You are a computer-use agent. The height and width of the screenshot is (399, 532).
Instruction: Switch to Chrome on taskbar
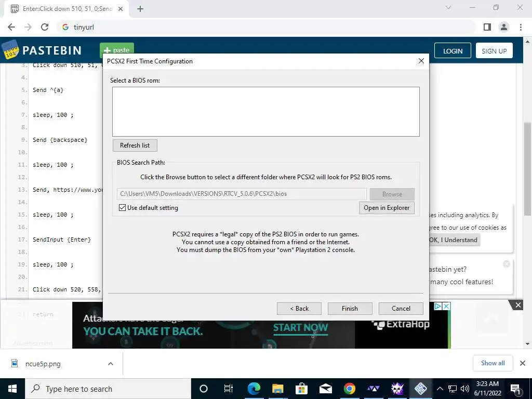tap(349, 389)
